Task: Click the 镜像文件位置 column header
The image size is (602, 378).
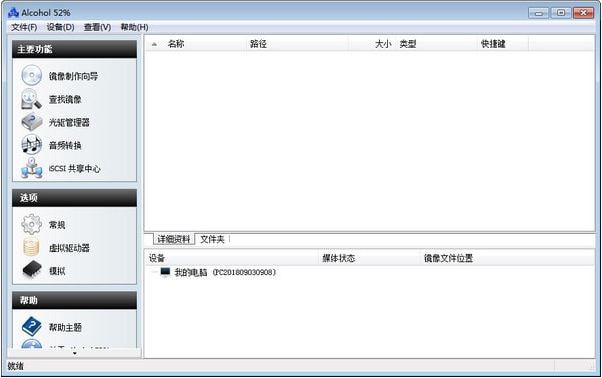Action: click(x=507, y=258)
